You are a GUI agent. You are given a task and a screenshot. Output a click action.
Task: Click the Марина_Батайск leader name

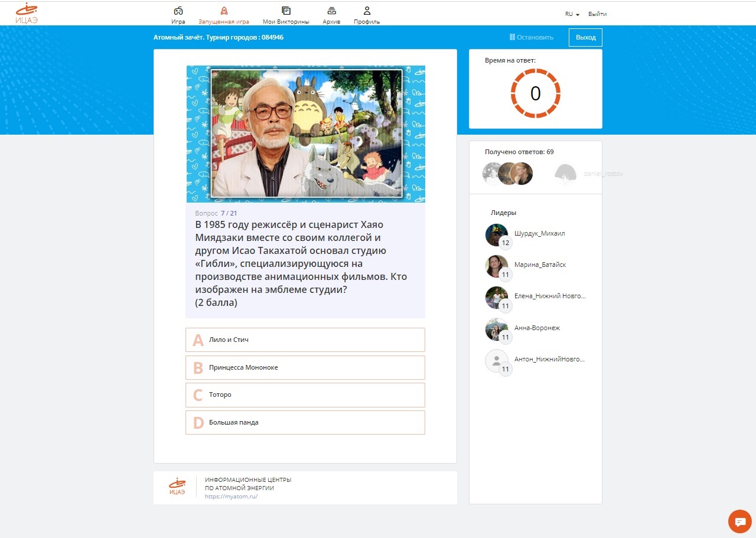click(x=540, y=265)
